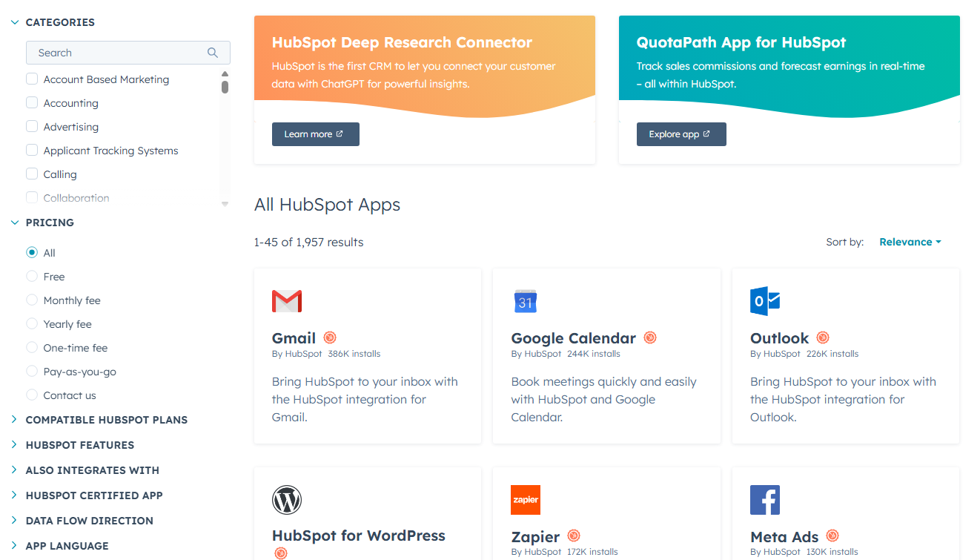Open the Google Calendar app icon
The height and width of the screenshot is (560, 980).
coord(526,301)
